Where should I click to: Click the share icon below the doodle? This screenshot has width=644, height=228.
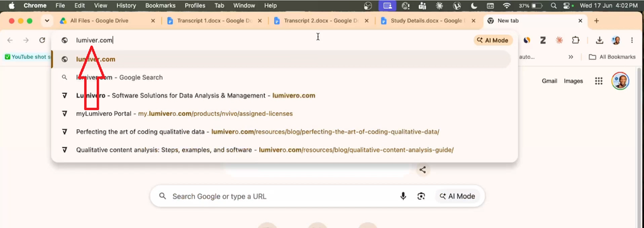coord(423,169)
